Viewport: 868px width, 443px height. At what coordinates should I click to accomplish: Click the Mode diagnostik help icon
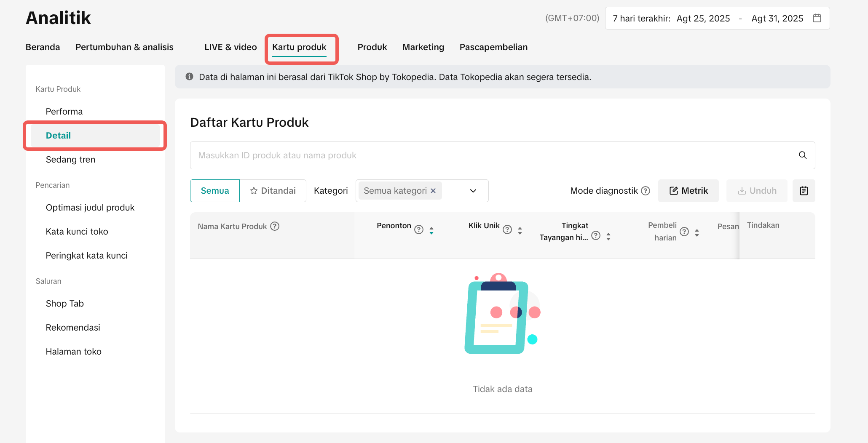coord(645,191)
